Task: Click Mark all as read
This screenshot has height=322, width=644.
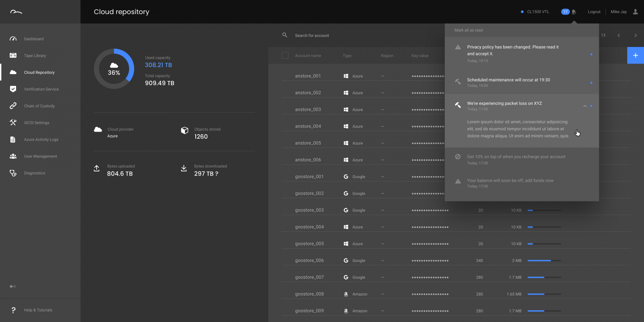Action: 468,30
